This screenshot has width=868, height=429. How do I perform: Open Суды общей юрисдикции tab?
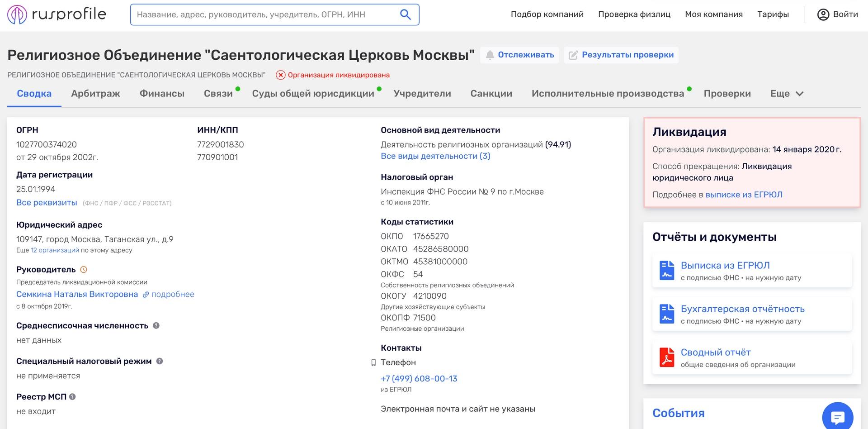(313, 94)
